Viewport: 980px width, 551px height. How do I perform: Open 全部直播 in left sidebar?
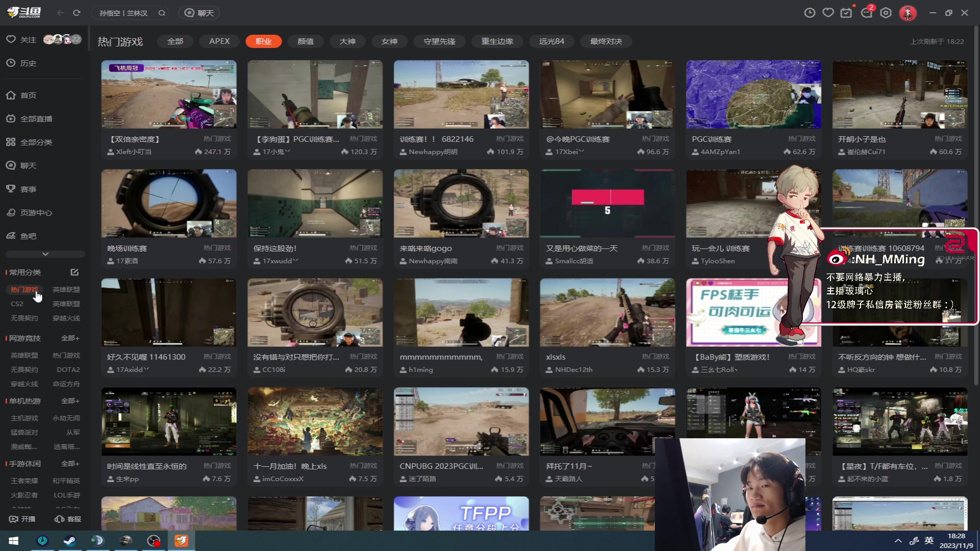click(36, 119)
